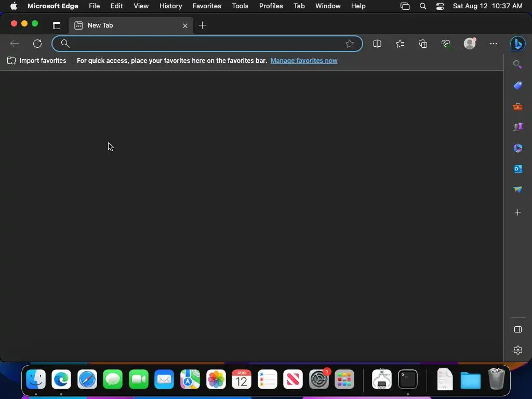Open News app from the Dock
532x399 pixels.
point(293,379)
